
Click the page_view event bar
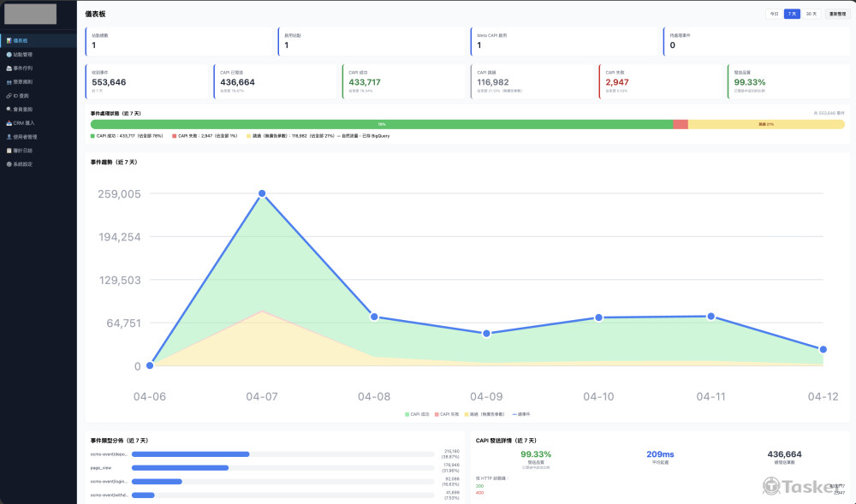coord(180,468)
